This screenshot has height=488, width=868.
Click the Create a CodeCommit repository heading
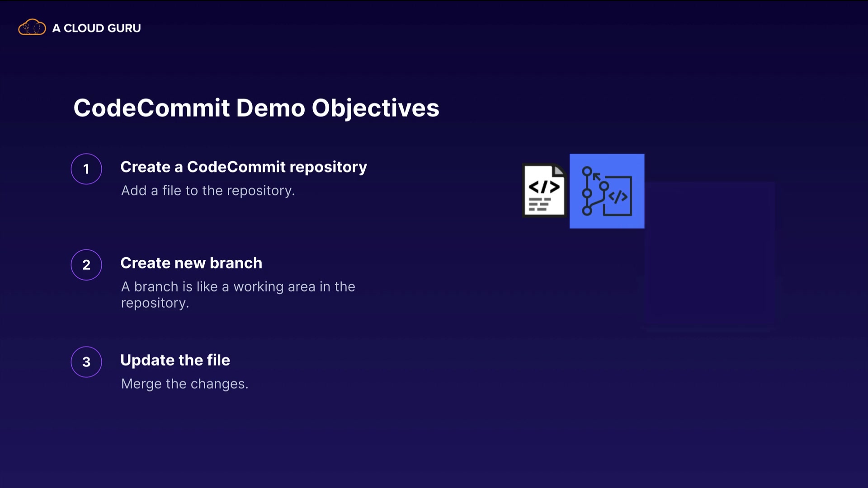[x=244, y=167]
